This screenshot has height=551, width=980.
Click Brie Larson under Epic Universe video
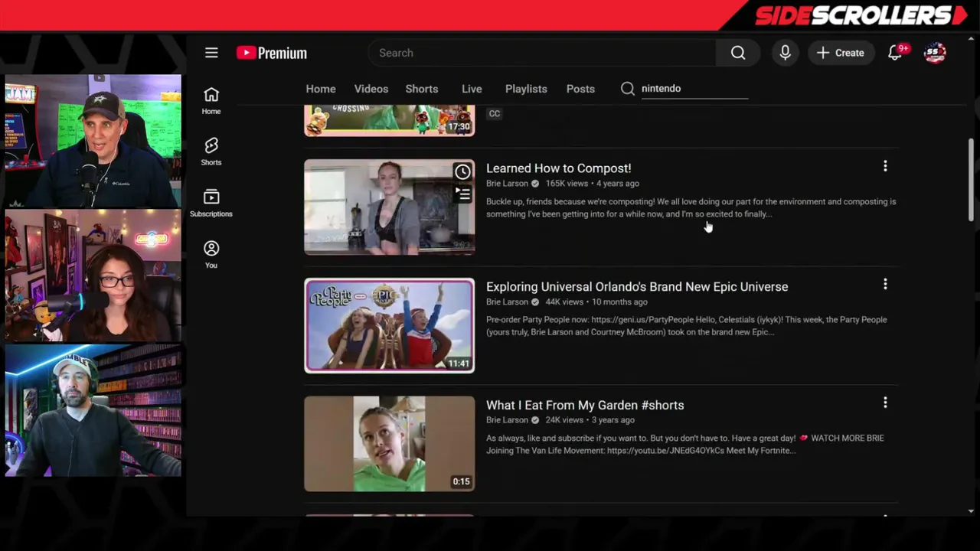[x=507, y=302]
